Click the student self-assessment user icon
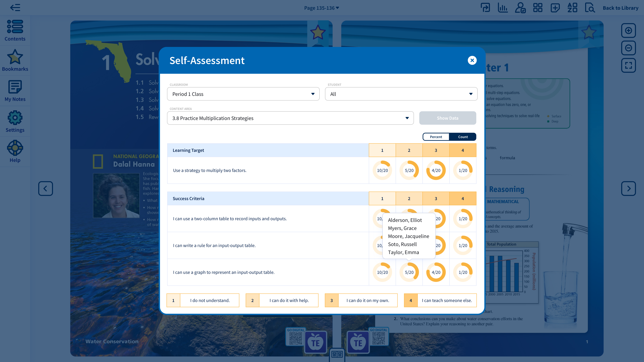Screen dimensions: 644x362 (x=520, y=8)
